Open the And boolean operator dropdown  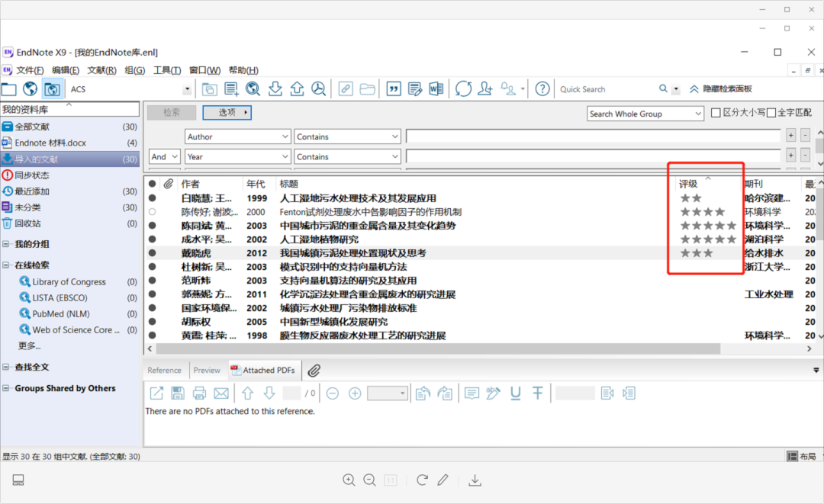165,156
